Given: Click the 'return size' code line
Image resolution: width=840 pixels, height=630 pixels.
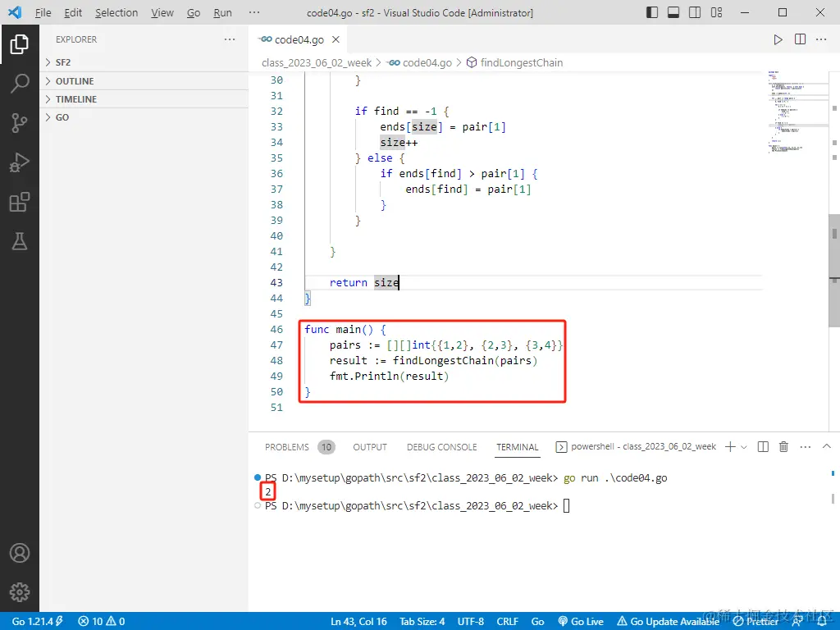Looking at the screenshot, I should pos(364,282).
